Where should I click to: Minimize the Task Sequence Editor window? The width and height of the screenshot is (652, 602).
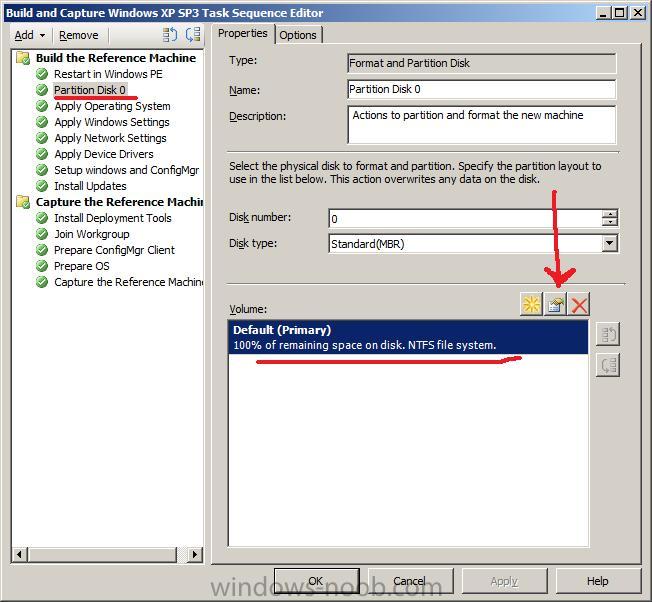[604, 13]
